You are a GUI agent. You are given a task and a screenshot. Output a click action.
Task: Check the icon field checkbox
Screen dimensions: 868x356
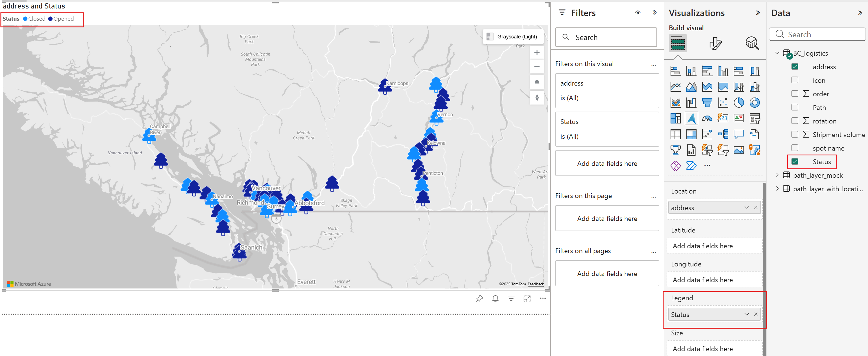click(795, 80)
